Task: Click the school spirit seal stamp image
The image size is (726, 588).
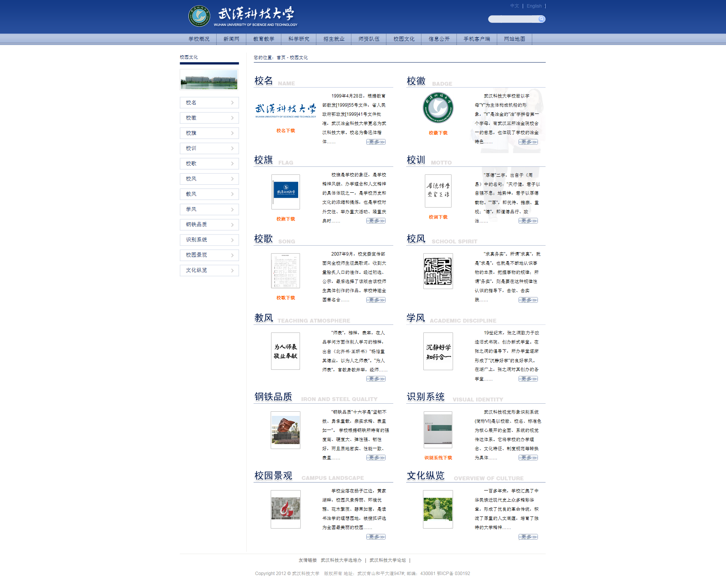Action: (438, 271)
